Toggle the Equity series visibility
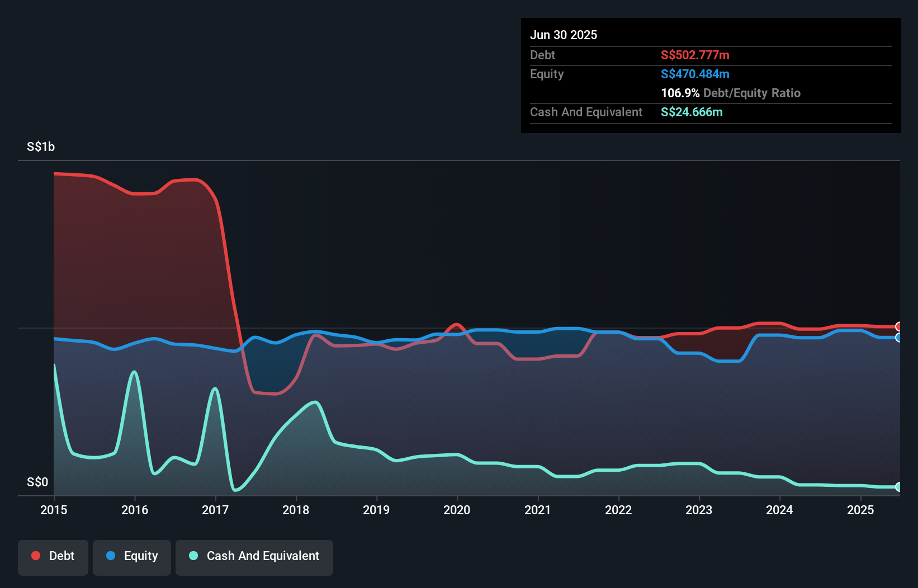This screenshot has width=918, height=588. [131, 556]
